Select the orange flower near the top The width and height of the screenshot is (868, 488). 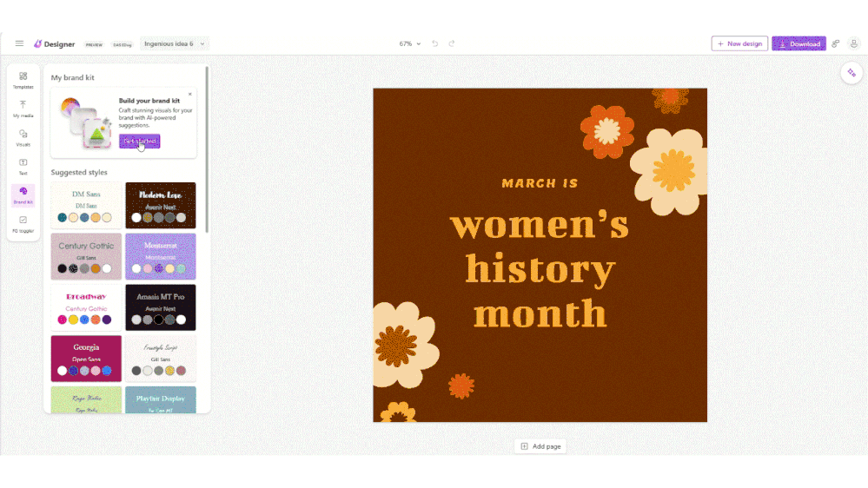(x=607, y=132)
